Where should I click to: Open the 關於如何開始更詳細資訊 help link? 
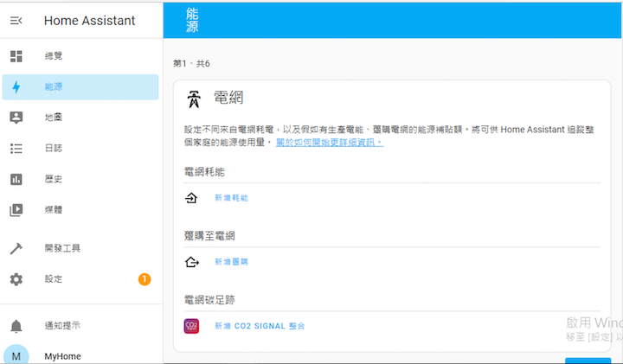coord(330,143)
